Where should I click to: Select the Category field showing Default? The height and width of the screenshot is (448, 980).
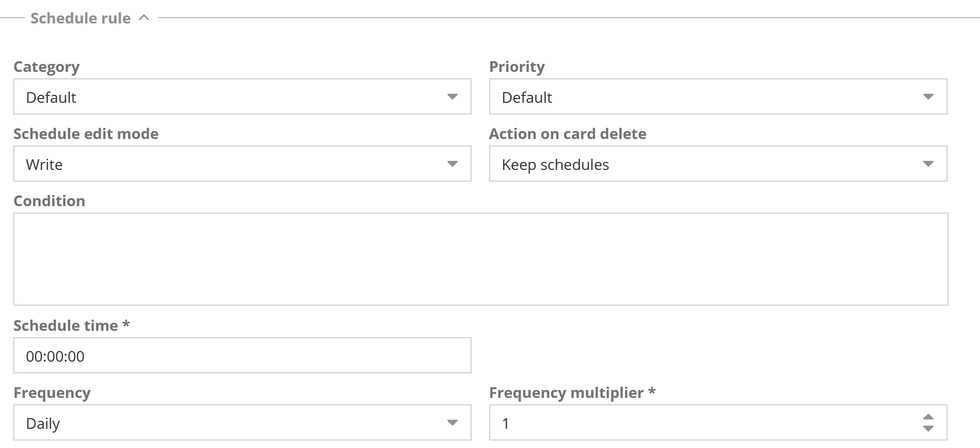(x=229, y=97)
